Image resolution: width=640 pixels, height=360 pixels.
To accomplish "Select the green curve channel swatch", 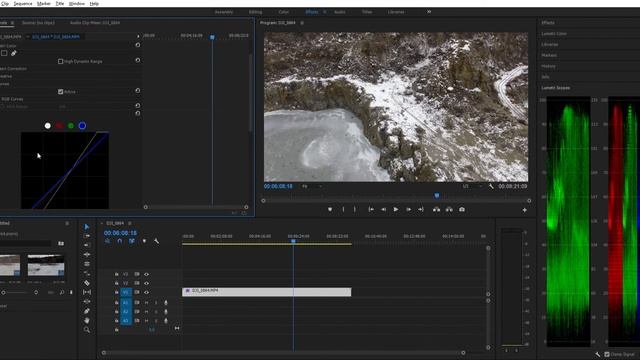I will pyautogui.click(x=71, y=126).
